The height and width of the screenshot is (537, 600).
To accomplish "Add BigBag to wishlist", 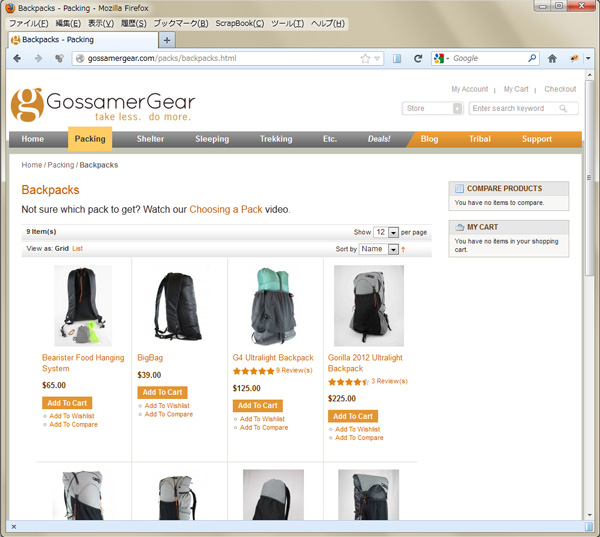I will [x=167, y=406].
